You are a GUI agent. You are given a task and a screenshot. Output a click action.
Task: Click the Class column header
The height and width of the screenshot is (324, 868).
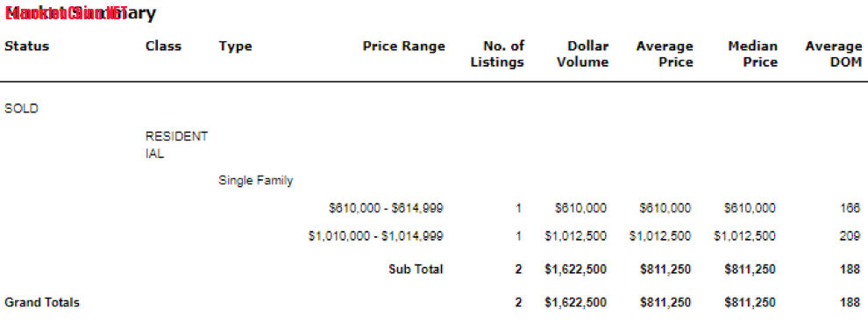163,46
